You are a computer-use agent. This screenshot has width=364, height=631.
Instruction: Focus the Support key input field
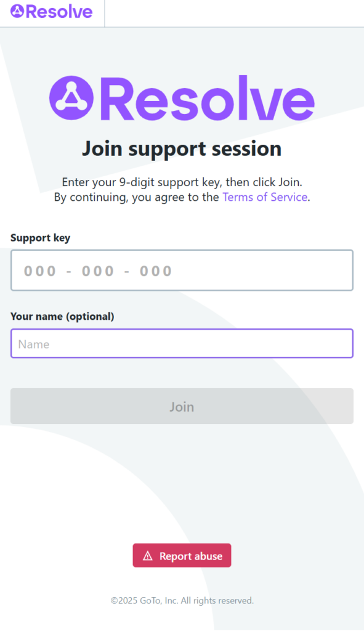pos(182,270)
